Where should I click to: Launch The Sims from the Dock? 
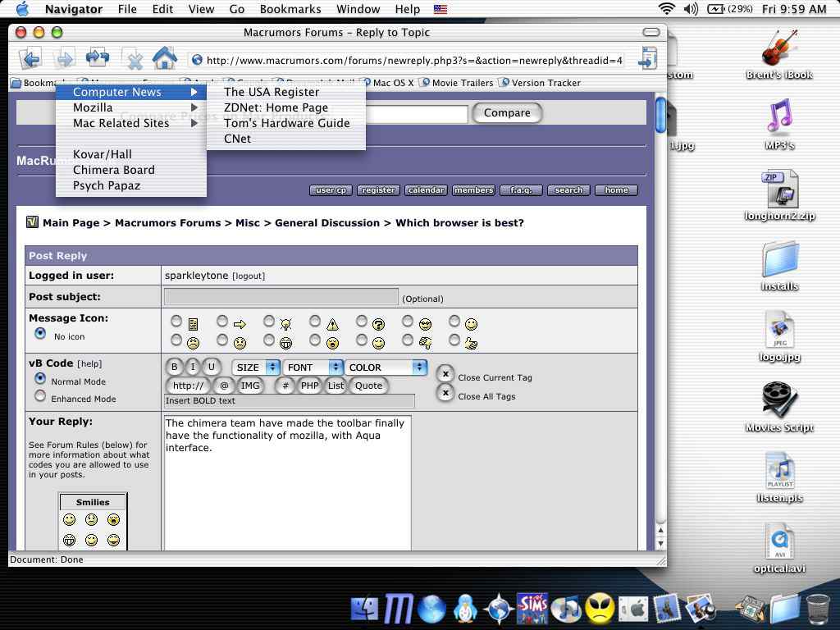pyautogui.click(x=532, y=608)
